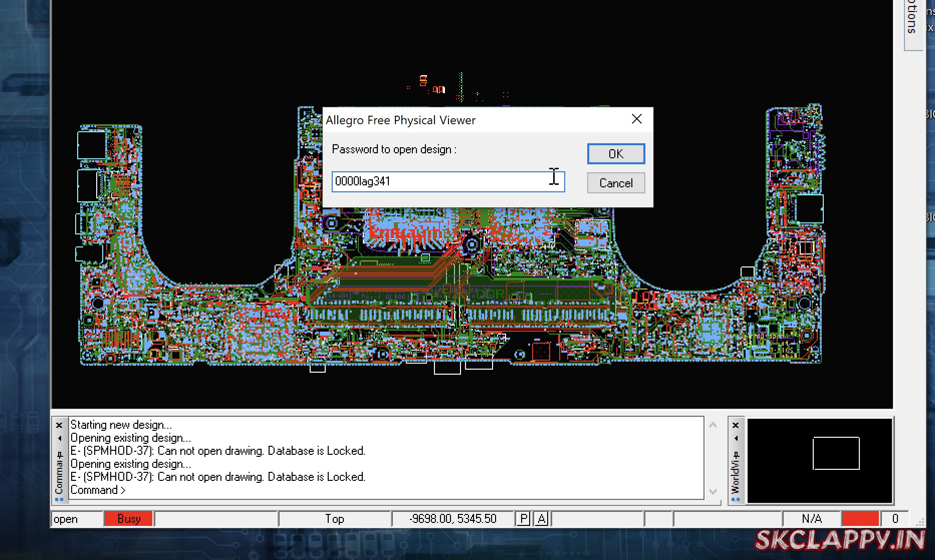Toggle the Command panel pin icon
Viewport: 935px width, 560px height.
click(60, 455)
